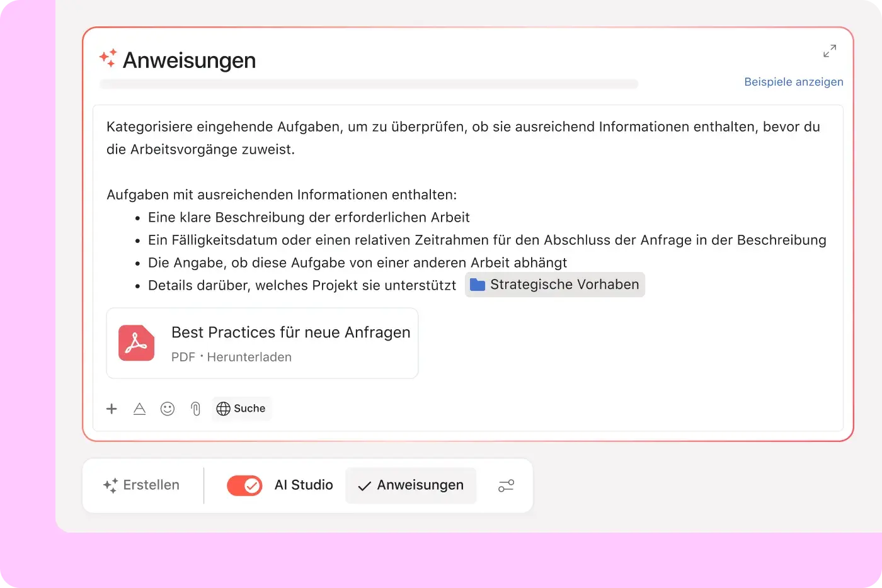
Task: Expand the Anweisungen panel to fullscreen
Action: click(830, 51)
